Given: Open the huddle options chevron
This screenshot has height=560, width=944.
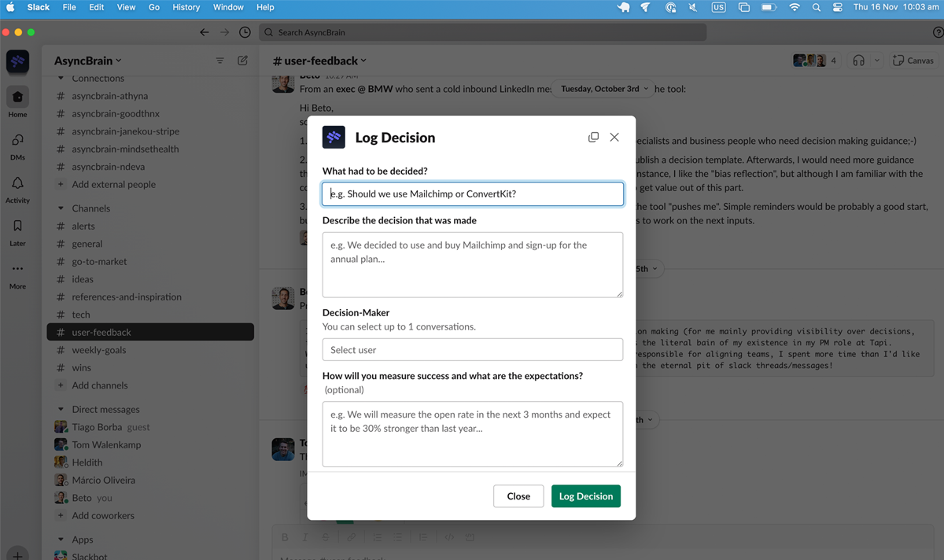Looking at the screenshot, I should (x=877, y=61).
